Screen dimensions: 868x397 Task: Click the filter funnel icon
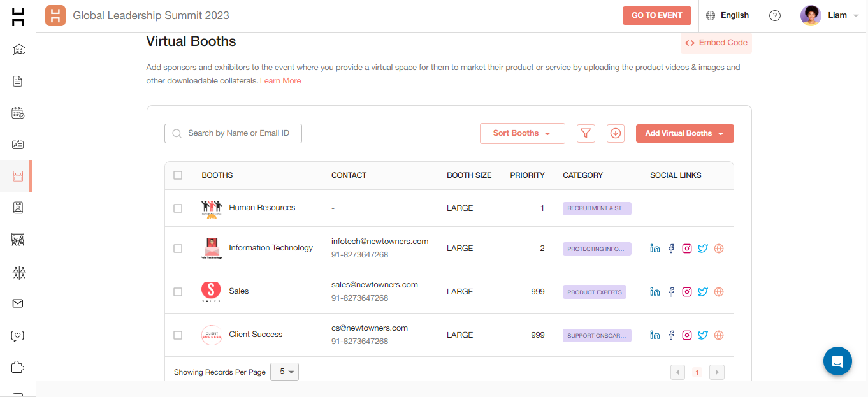tap(586, 133)
